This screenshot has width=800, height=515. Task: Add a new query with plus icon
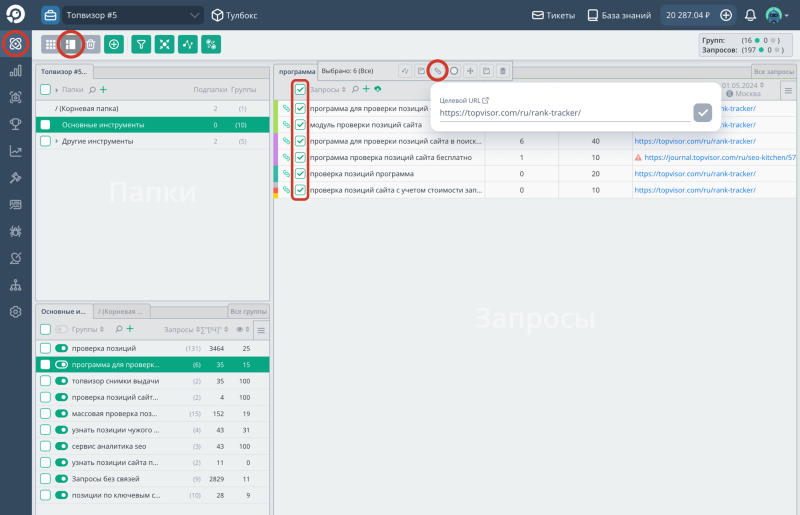pos(366,89)
